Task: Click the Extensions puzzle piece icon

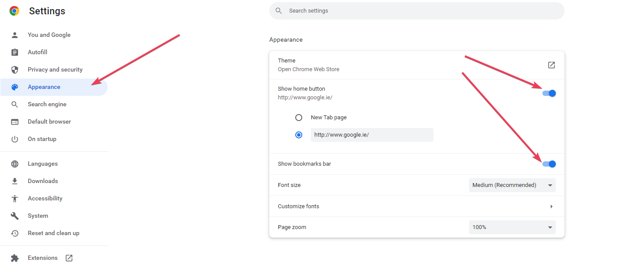Action: [x=15, y=258]
